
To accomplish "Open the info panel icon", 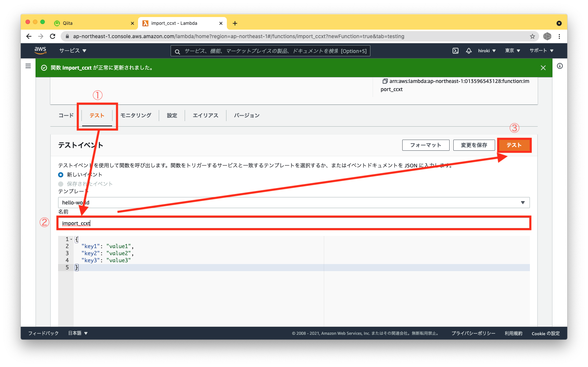I will click(x=560, y=66).
